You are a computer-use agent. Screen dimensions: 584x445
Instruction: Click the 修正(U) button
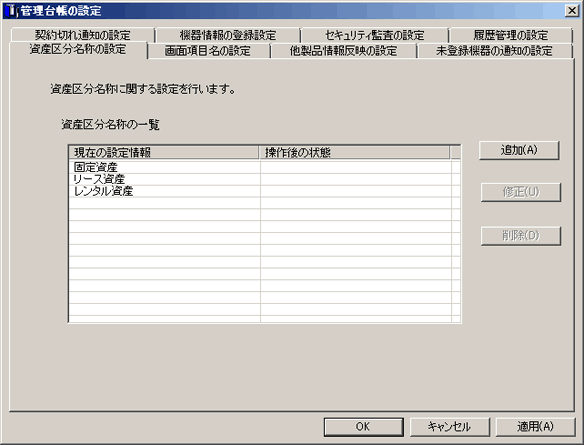[x=521, y=192]
